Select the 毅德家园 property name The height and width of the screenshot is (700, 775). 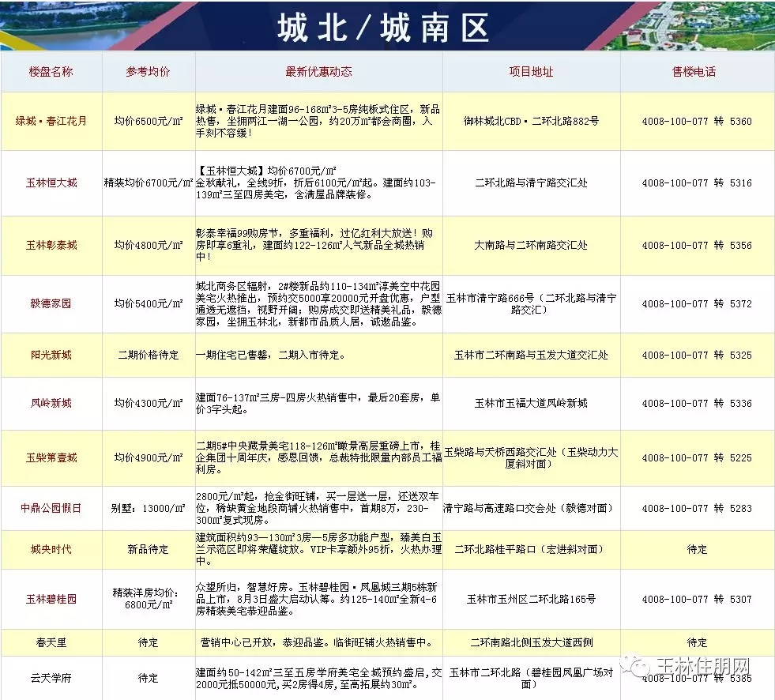coord(51,303)
